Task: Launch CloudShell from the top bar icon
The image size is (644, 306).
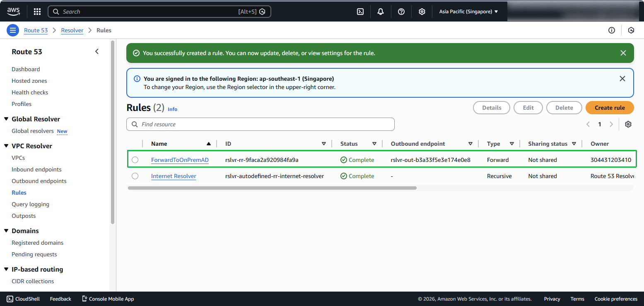Action: 360,12
